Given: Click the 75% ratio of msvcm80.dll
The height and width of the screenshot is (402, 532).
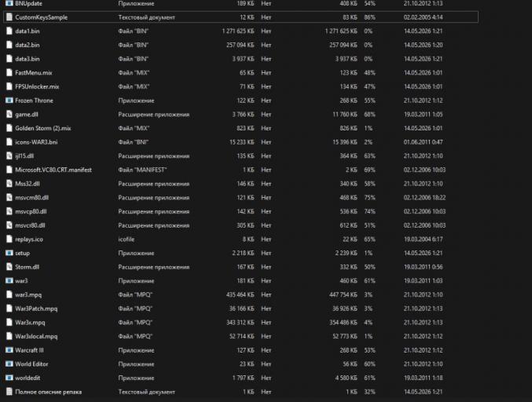Looking at the screenshot, I should (370, 198).
